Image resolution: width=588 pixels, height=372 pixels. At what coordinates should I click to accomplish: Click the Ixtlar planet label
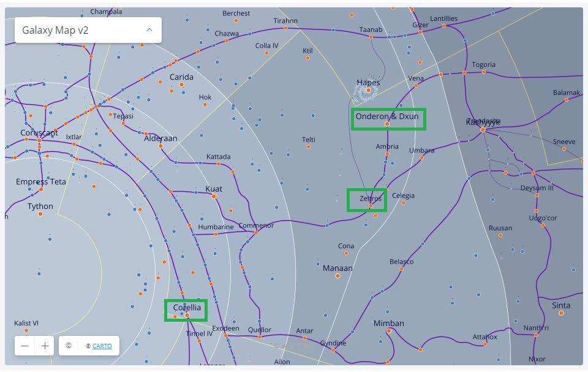click(x=73, y=137)
